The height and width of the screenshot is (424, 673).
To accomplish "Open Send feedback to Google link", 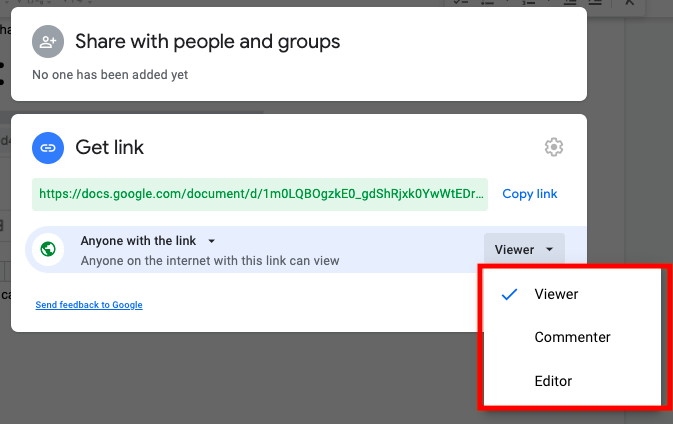I will pyautogui.click(x=89, y=305).
